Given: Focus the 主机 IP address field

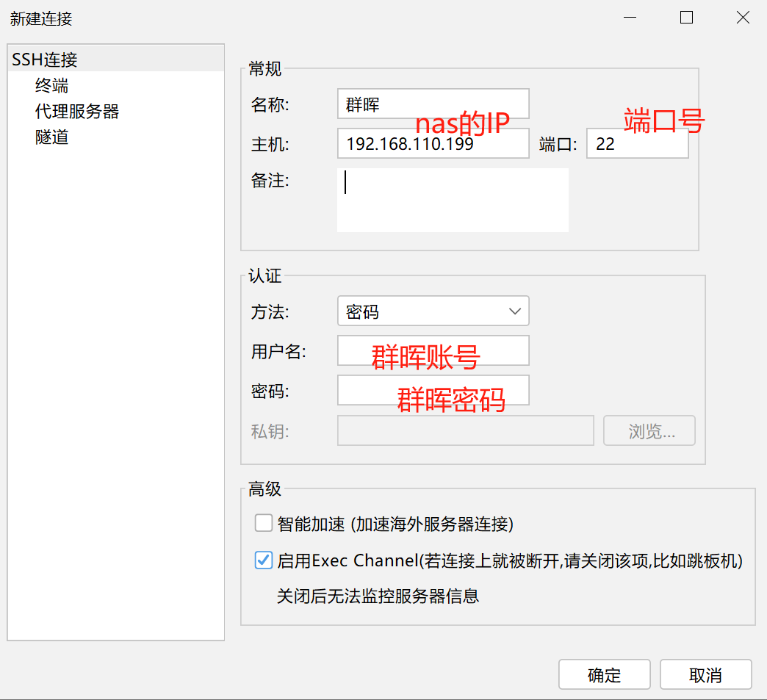Looking at the screenshot, I should tap(433, 144).
